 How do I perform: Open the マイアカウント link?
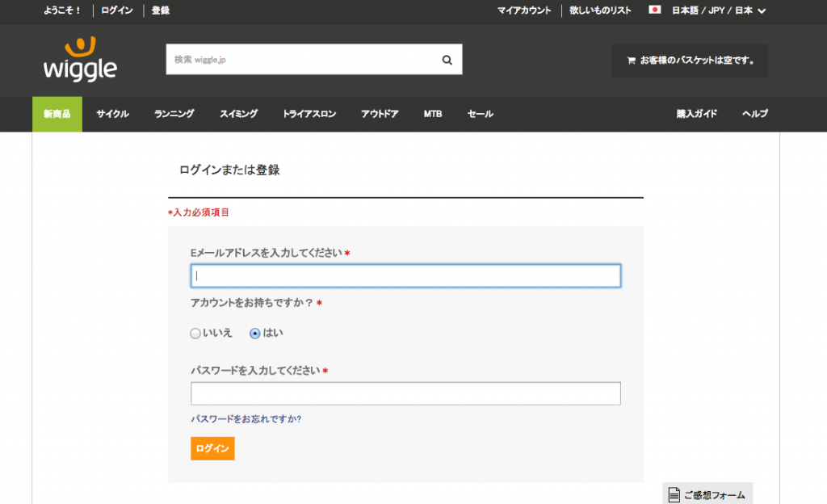click(524, 10)
